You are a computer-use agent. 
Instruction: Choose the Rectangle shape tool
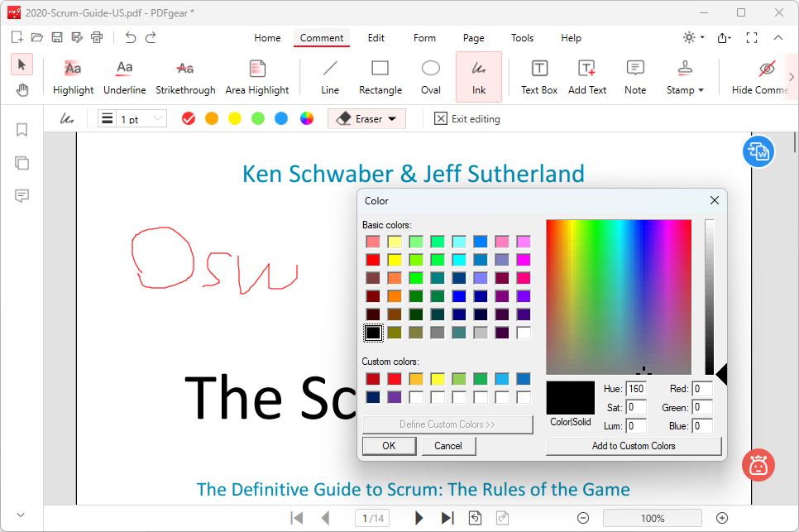380,77
